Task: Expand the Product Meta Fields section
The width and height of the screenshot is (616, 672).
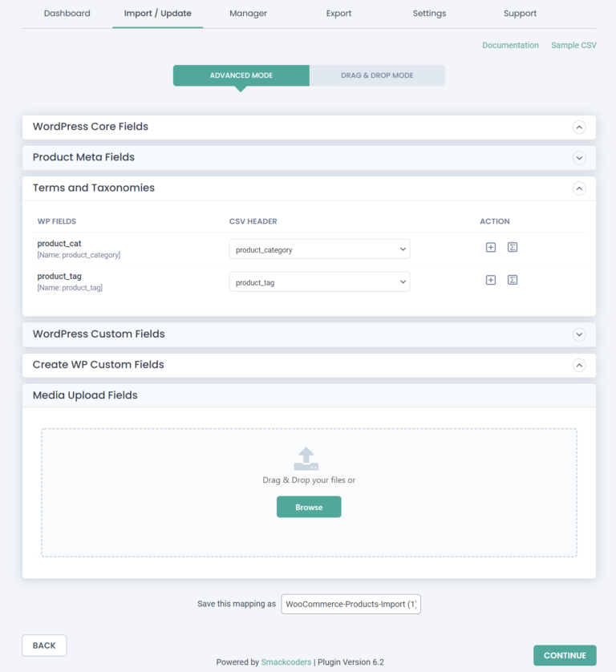Action: tap(579, 158)
